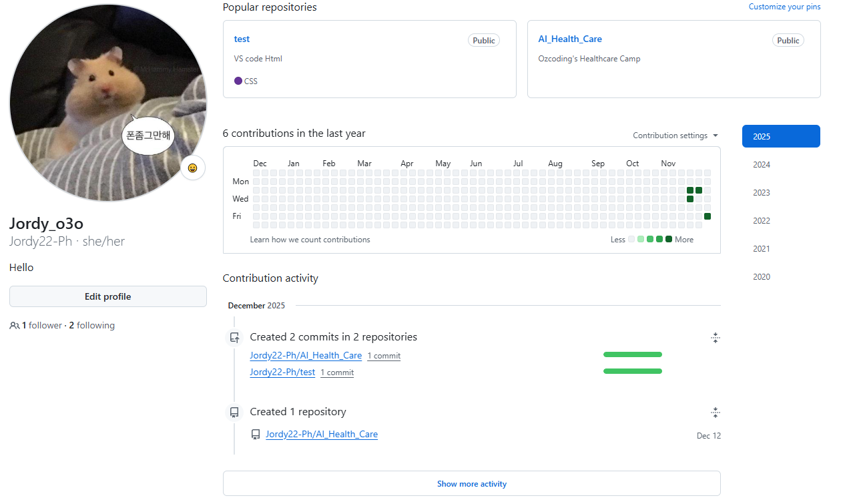The image size is (845, 504).
Task: Click the Edit profile button
Action: 107,296
